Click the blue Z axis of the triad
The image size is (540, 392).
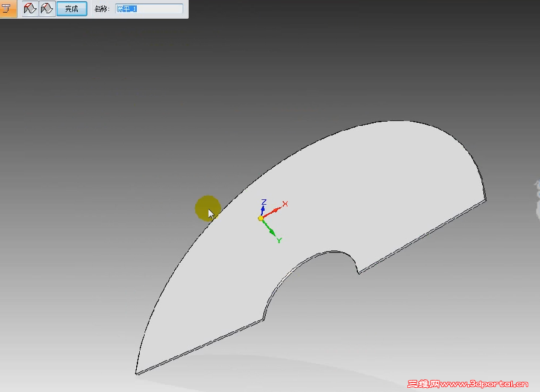point(263,207)
